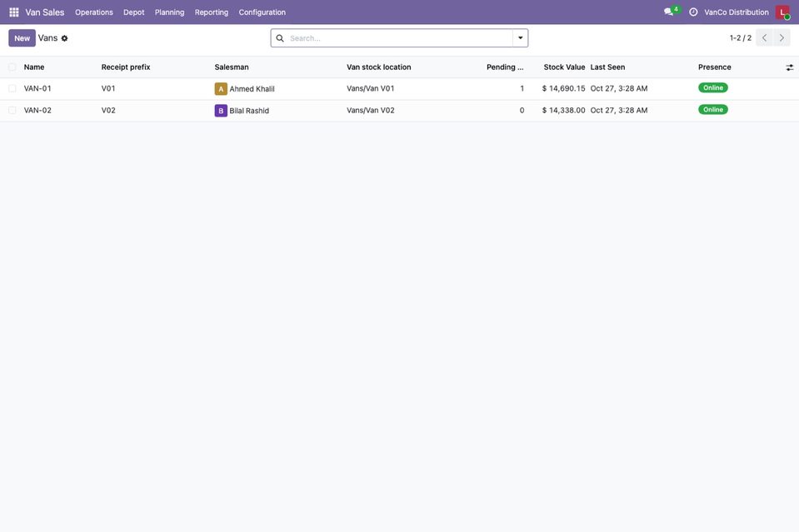Open the VAN-01 record
The image size is (799, 532).
coord(37,88)
